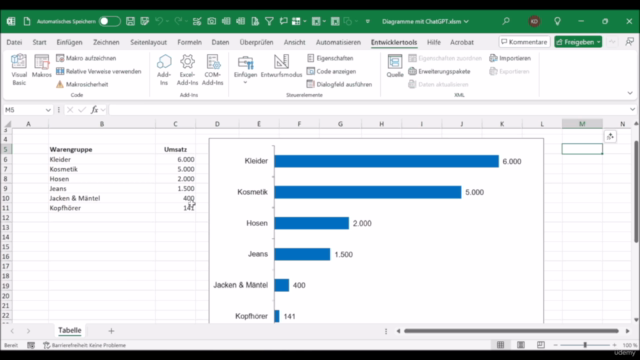Open the Name Box dropdown arrow
Image resolution: width=640 pixels, height=360 pixels.
pyautogui.click(x=48, y=110)
